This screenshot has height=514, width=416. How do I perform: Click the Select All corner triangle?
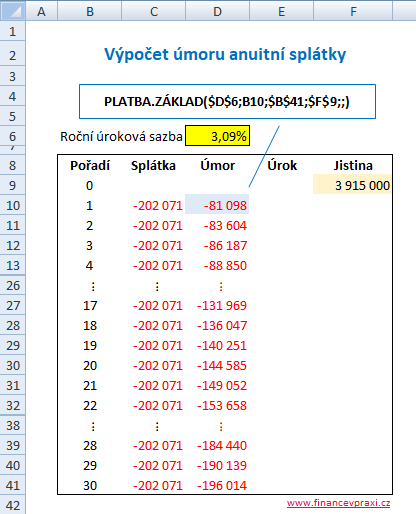13,11
